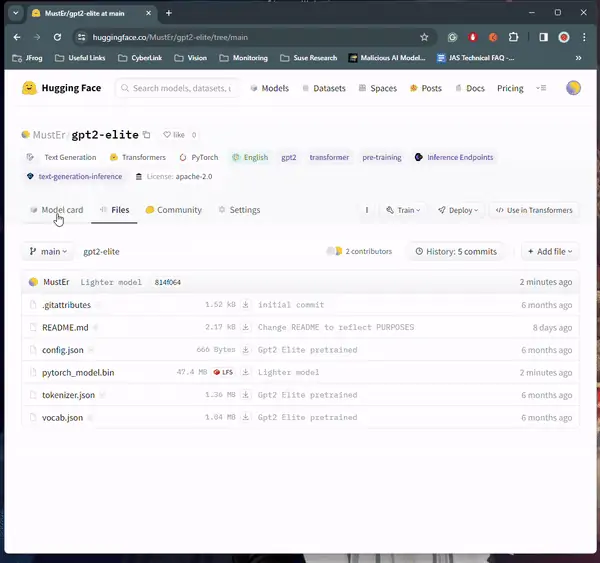Open the config.json file

62,350
